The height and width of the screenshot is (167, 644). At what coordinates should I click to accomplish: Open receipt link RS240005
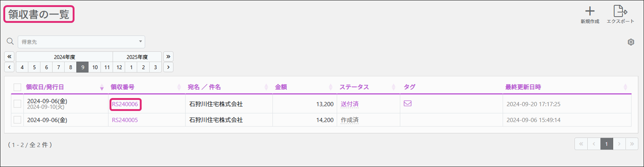pos(125,120)
